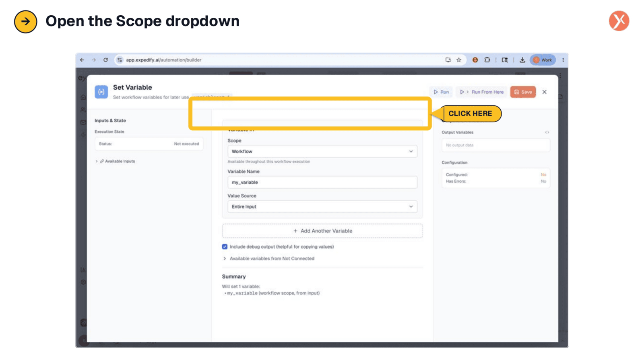
Task: Reload the page with the refresh icon
Action: point(105,60)
